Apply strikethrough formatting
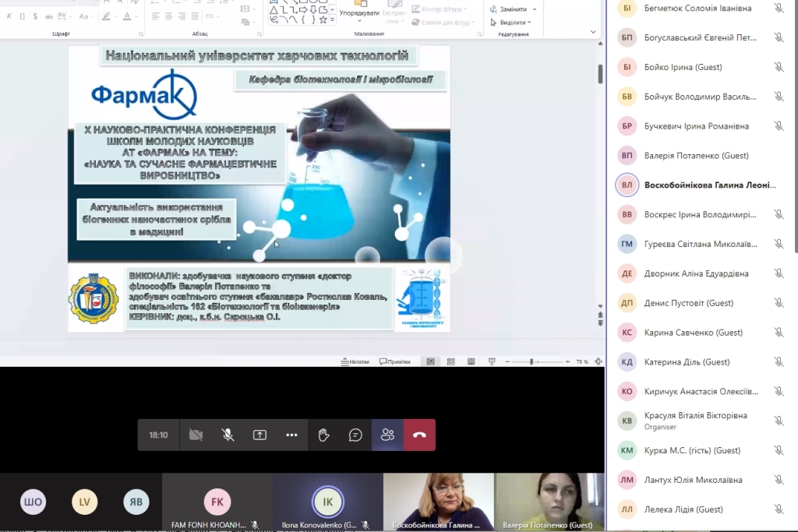The image size is (798, 532). coord(49,16)
